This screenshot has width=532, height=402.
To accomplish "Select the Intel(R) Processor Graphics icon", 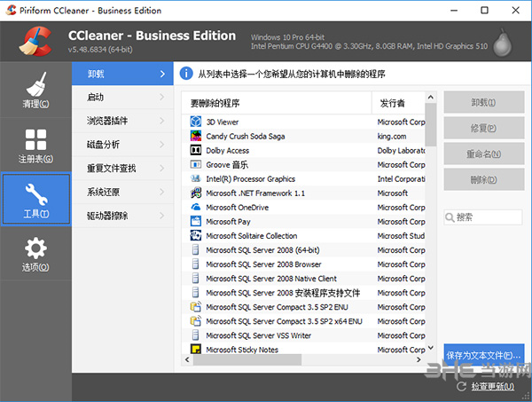I will tap(196, 178).
